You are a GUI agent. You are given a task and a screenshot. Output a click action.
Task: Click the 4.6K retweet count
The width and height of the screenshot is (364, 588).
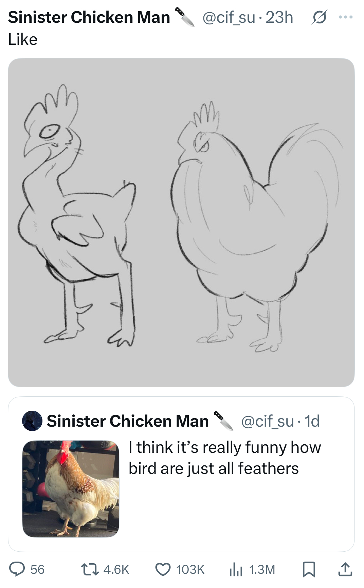116,570
